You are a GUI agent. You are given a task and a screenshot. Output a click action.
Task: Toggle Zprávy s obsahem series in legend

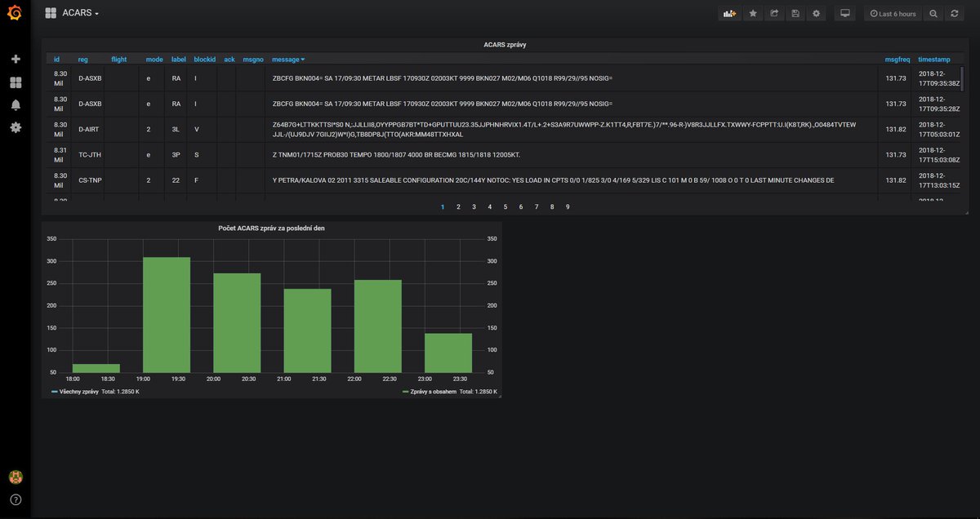[x=433, y=393]
